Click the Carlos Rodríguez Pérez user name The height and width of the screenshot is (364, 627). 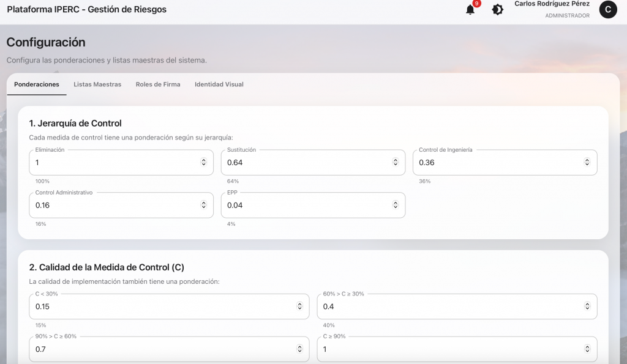pyautogui.click(x=552, y=4)
